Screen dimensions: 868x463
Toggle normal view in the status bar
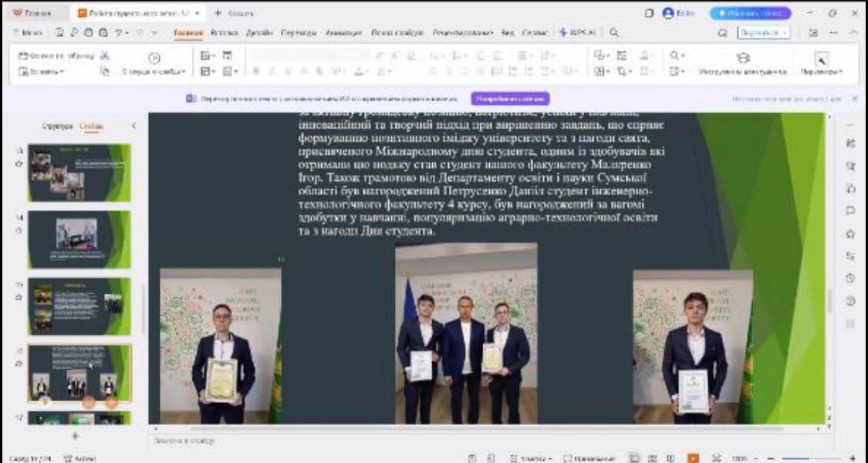633,458
